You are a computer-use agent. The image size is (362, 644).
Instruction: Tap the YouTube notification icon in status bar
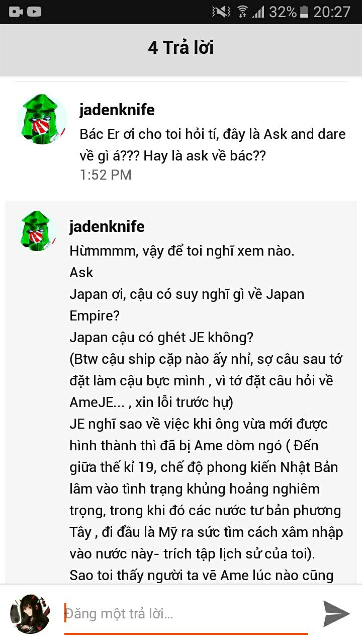[x=34, y=11]
